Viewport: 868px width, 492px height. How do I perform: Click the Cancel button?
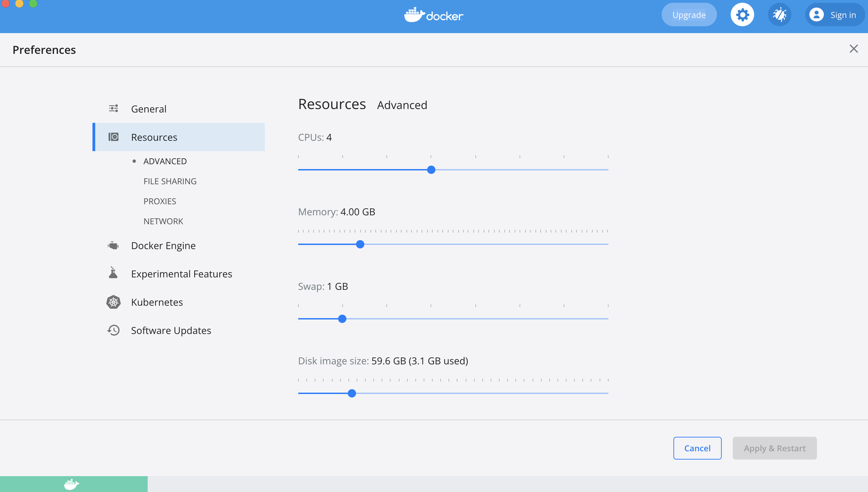(697, 448)
